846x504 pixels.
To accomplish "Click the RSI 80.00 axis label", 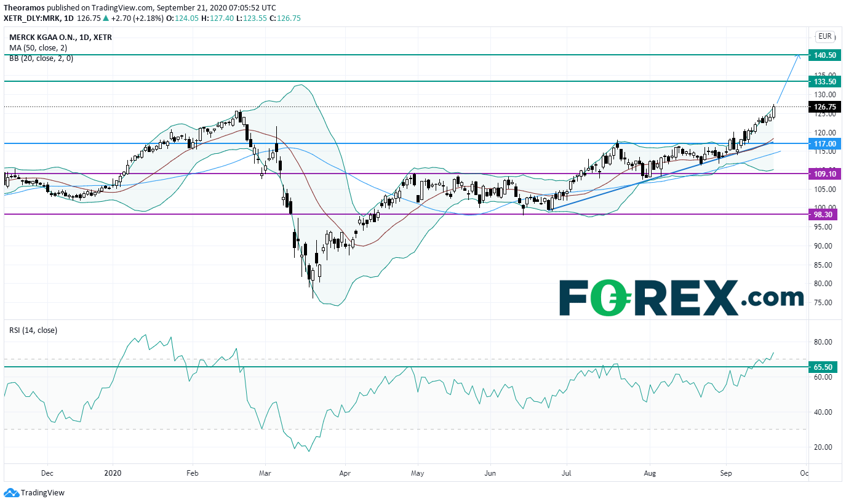I will pos(824,342).
